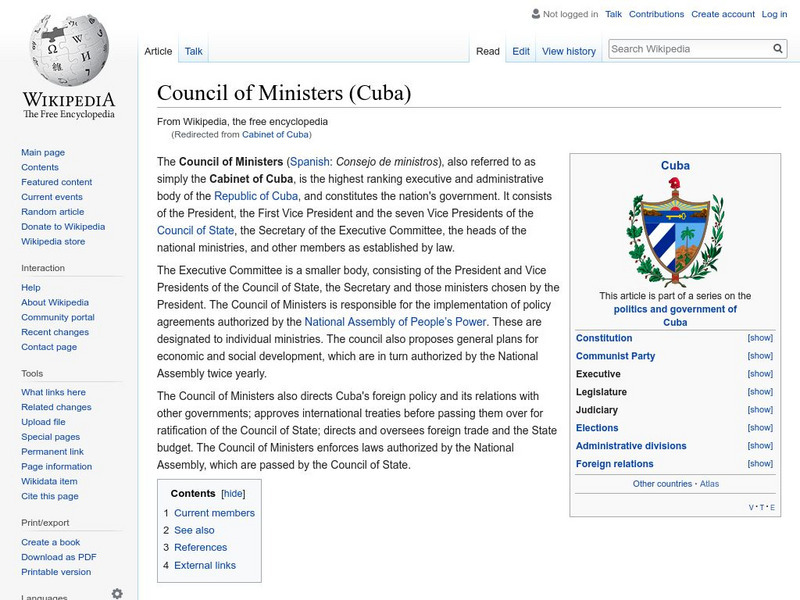Switch to the Talk page tab
Screen dimensions: 800x600
tap(193, 51)
